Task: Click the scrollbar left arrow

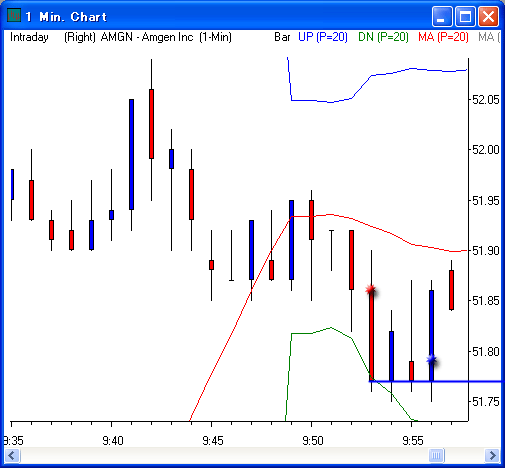Action: 12,455
